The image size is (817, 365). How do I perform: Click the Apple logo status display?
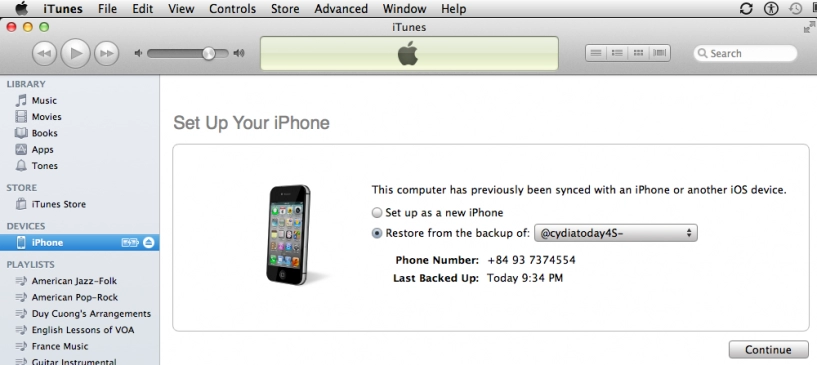tap(409, 53)
